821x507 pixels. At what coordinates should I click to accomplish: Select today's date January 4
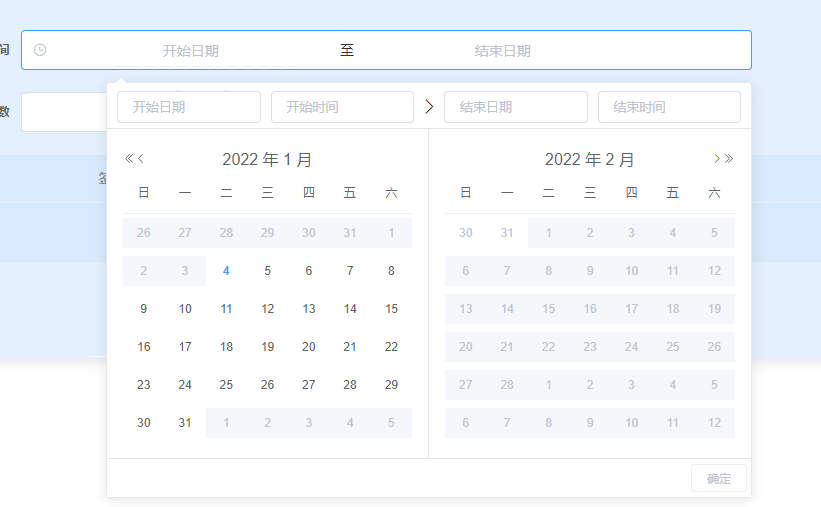pos(226,271)
